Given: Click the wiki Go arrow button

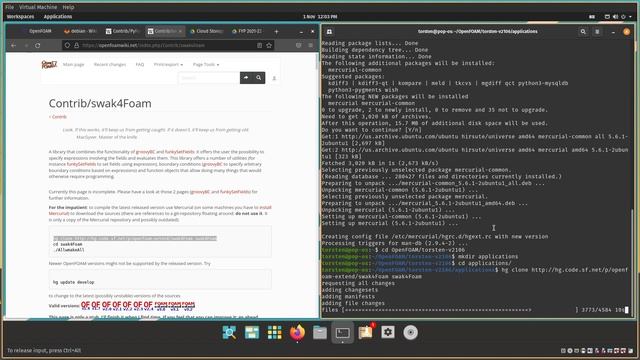Looking at the screenshot, I should tap(246, 78).
